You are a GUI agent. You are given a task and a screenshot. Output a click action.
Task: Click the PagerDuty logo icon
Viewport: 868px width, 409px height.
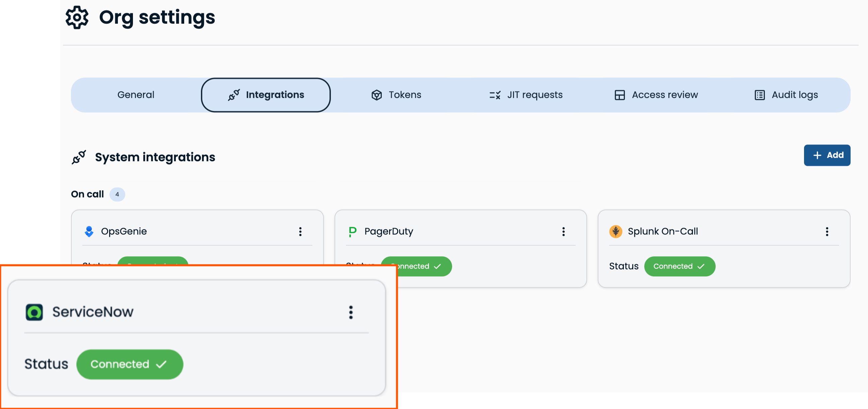(x=352, y=232)
